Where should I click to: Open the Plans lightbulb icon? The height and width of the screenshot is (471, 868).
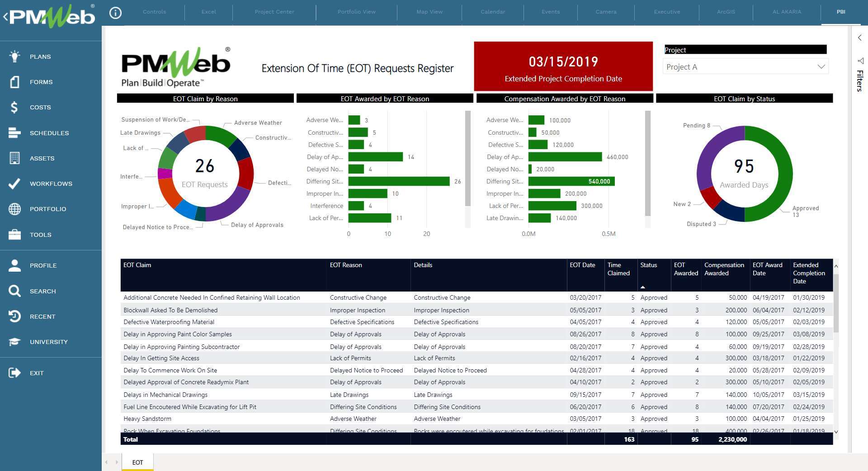(14, 57)
